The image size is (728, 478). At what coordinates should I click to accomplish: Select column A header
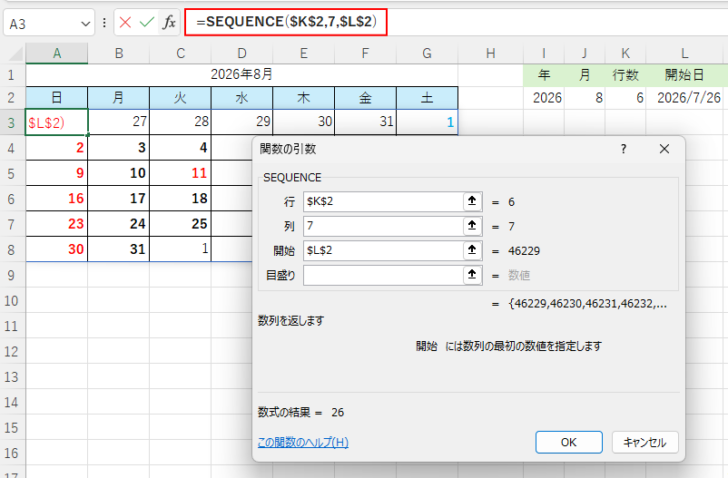(57, 53)
